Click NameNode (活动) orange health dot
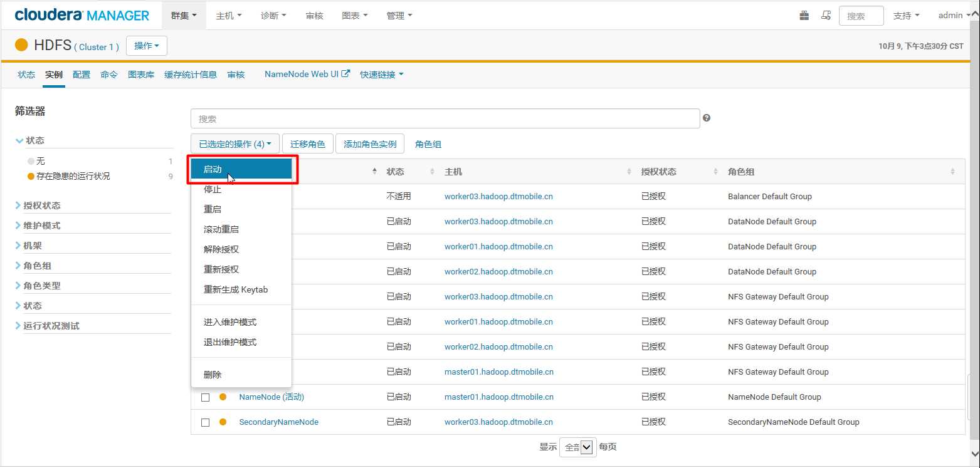This screenshot has height=468, width=980. tap(223, 397)
